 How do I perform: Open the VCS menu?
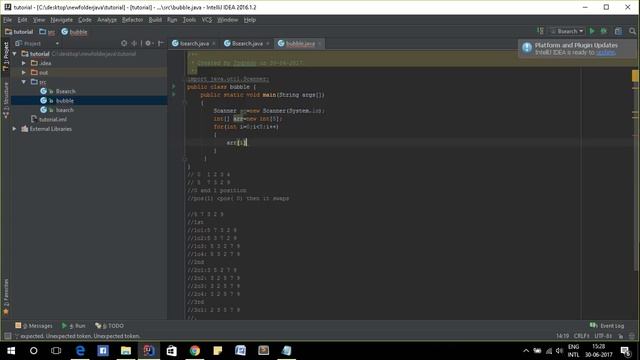coord(207,20)
